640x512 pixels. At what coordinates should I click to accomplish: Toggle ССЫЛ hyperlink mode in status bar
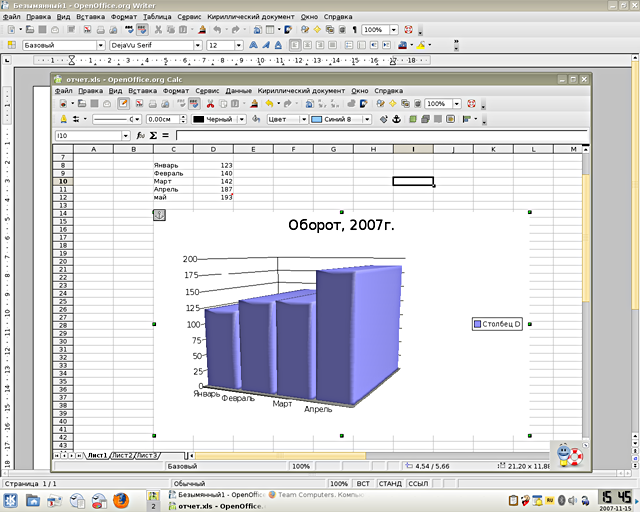tap(419, 483)
